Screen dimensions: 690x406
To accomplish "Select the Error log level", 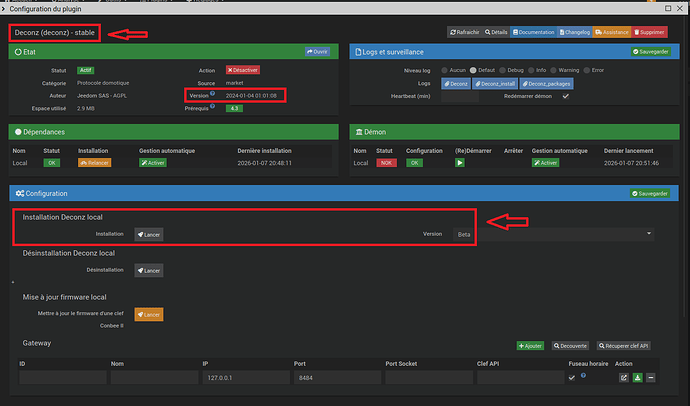I will pos(587,70).
